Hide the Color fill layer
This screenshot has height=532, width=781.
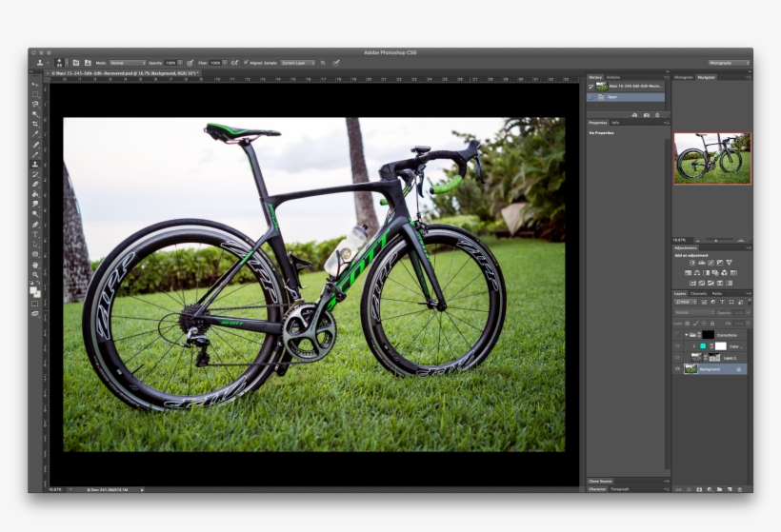(677, 346)
